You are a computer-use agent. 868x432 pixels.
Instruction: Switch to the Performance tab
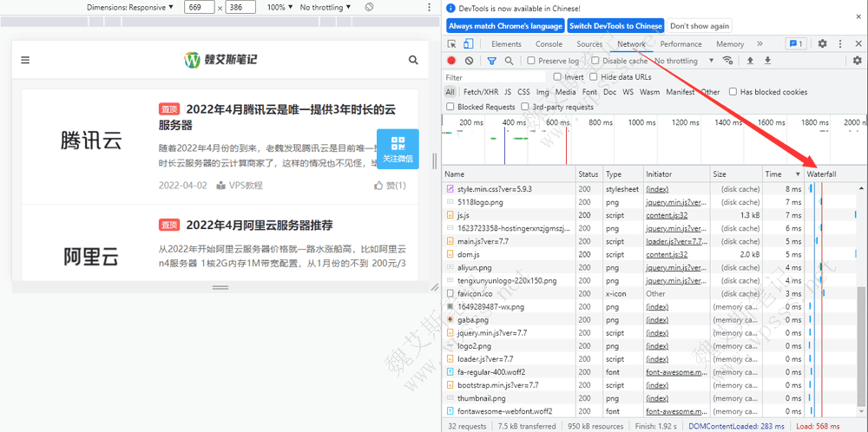[681, 44]
